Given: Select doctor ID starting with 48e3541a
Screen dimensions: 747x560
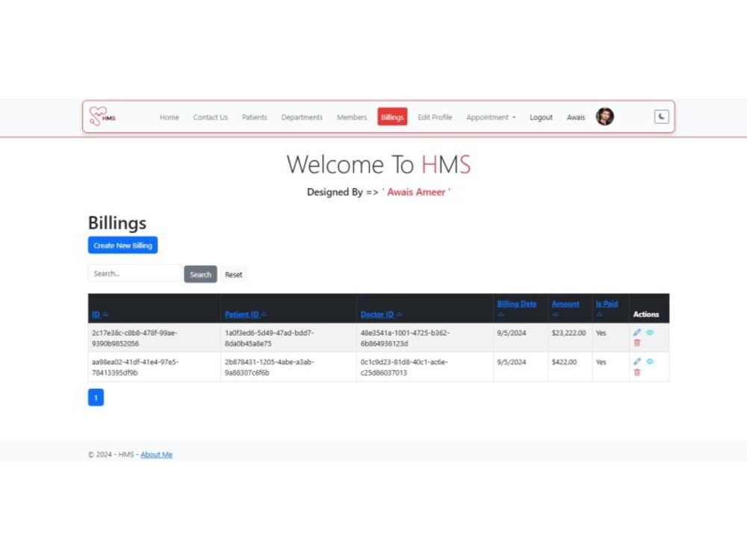Looking at the screenshot, I should pos(405,338).
